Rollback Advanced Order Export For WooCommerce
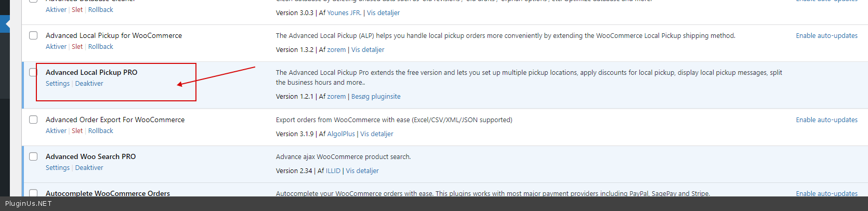This screenshot has width=868, height=211. [100, 131]
